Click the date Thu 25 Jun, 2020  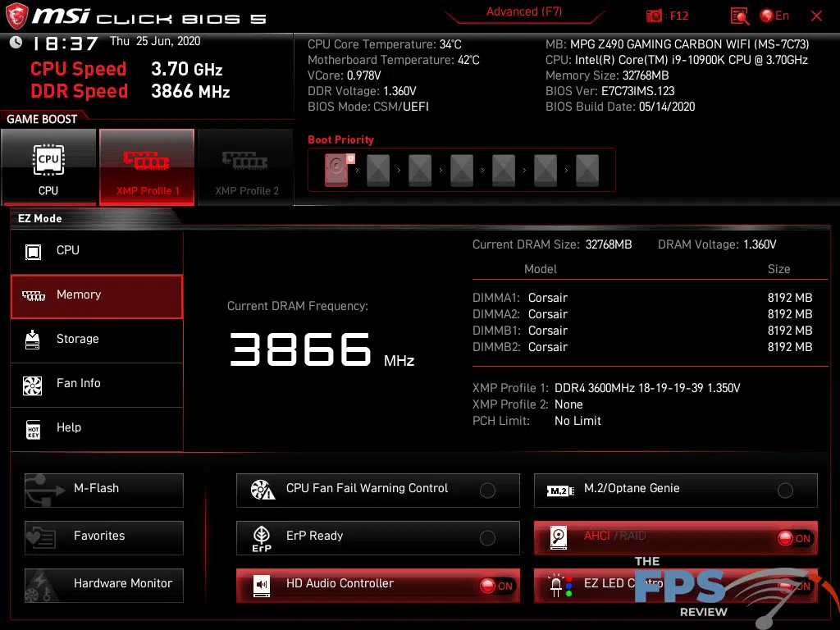[x=155, y=41]
